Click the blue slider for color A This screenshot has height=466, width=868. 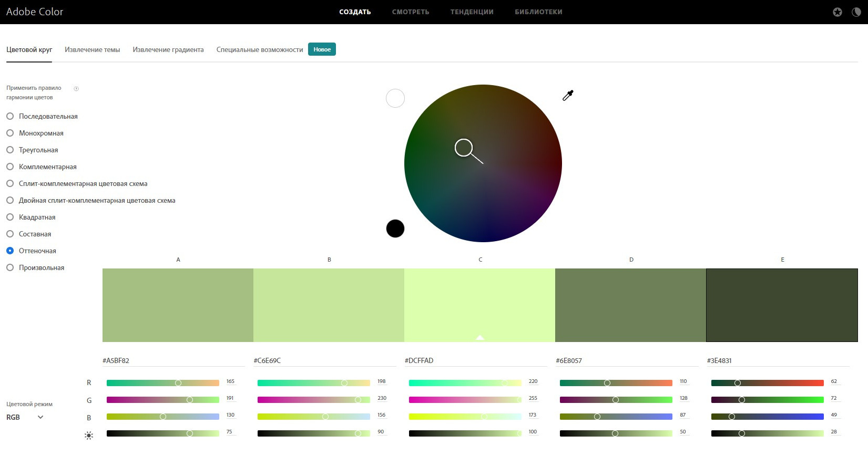click(x=163, y=417)
